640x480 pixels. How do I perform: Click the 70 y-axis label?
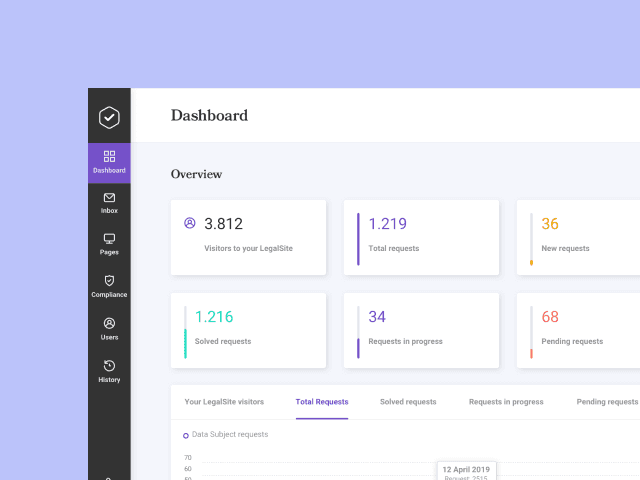point(188,458)
